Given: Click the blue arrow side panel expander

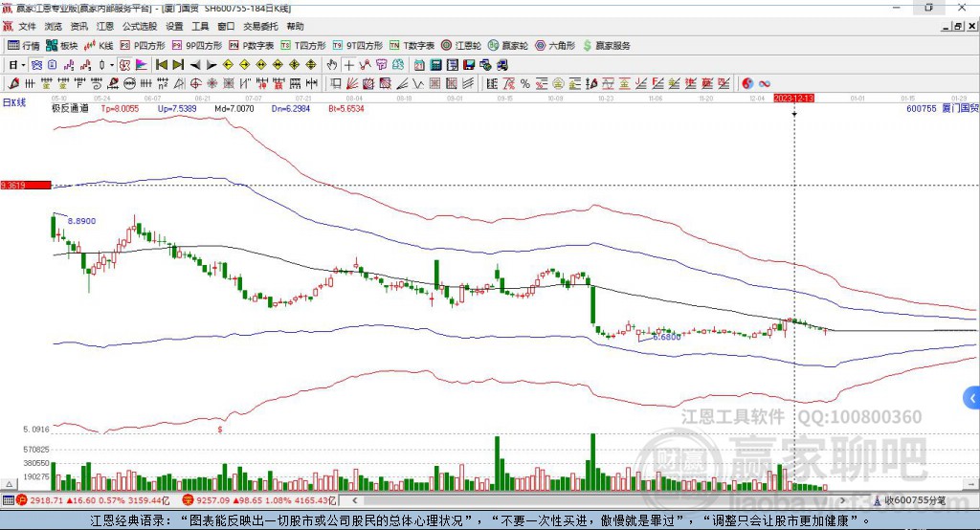Looking at the screenshot, I should click(972, 397).
